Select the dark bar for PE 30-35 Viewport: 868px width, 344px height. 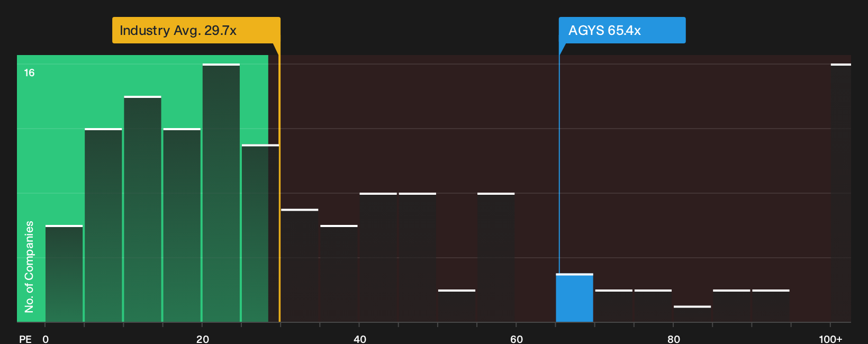click(300, 266)
